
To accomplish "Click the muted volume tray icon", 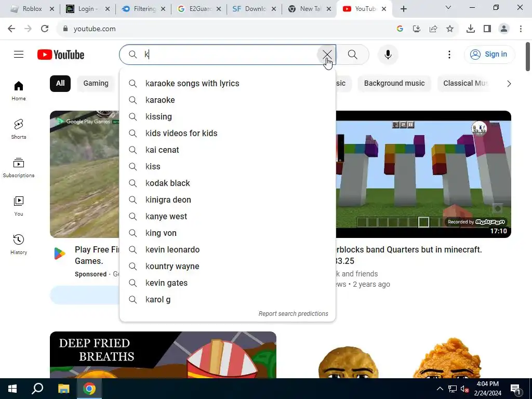I will (464, 389).
